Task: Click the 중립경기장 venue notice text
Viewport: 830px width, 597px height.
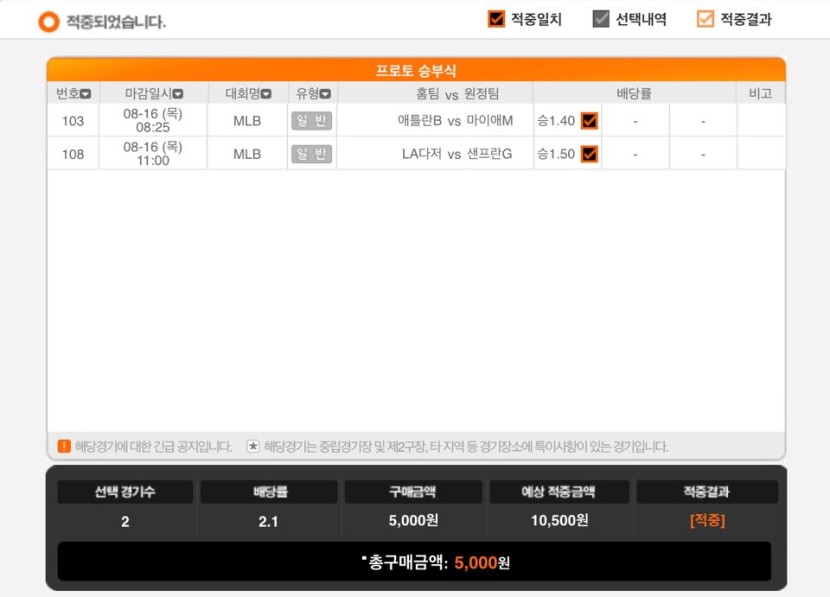Action: (x=466, y=446)
